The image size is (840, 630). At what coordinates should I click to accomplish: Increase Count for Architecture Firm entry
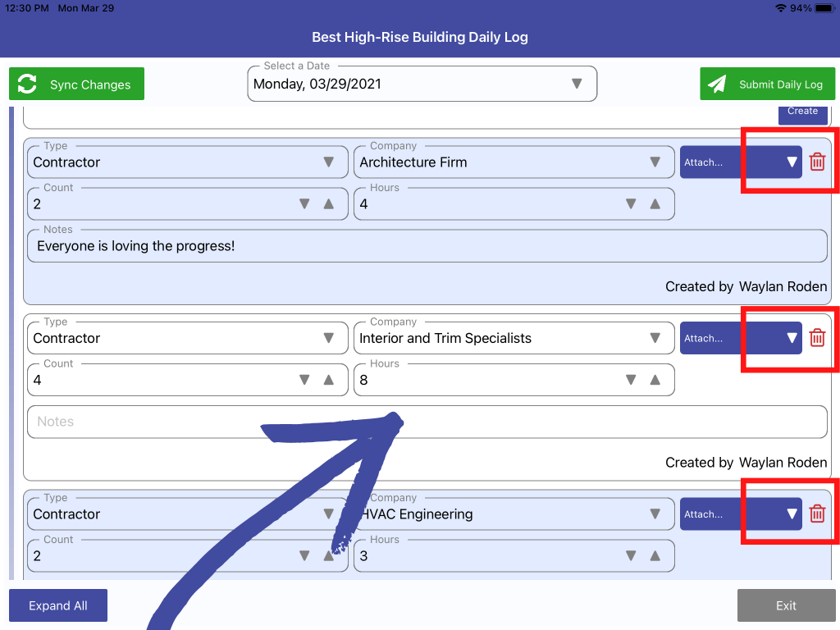329,204
